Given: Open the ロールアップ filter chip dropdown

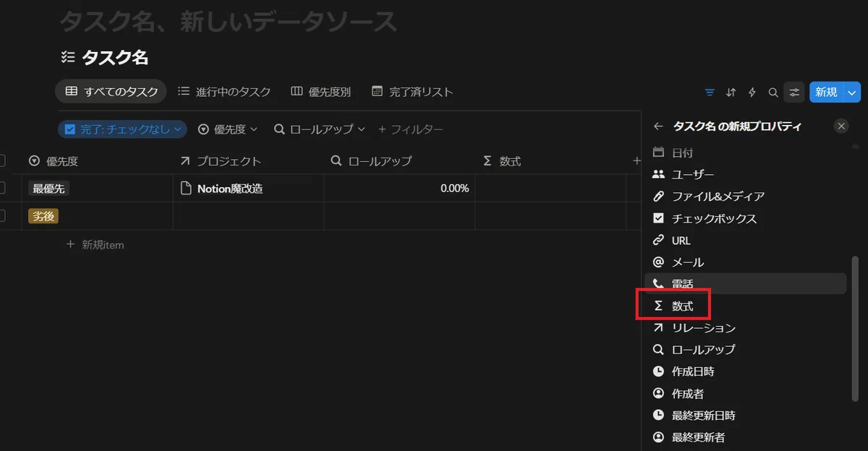Looking at the screenshot, I should [x=320, y=129].
